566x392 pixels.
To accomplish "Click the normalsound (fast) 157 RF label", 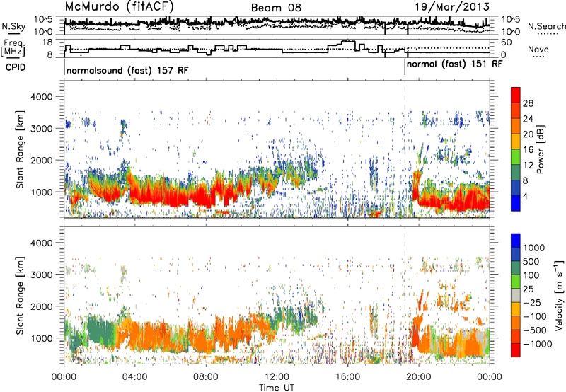I will tap(127, 70).
